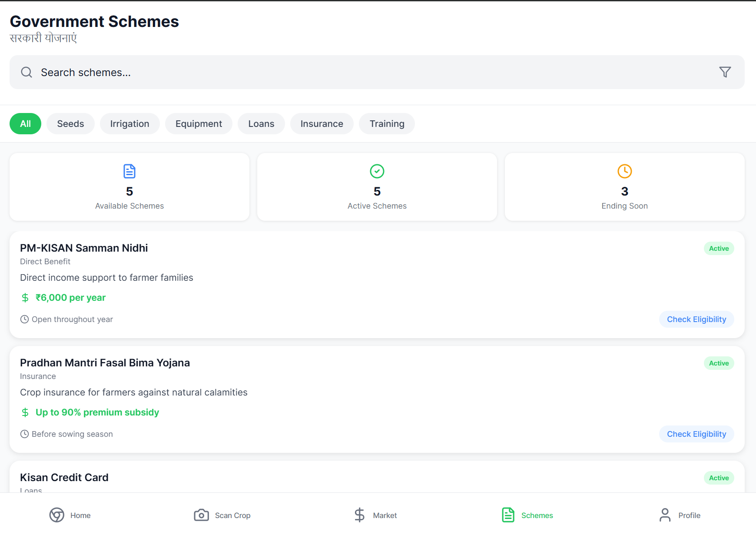Image resolution: width=756 pixels, height=535 pixels.
Task: Click the Available Schemes document icon
Action: coord(129,171)
